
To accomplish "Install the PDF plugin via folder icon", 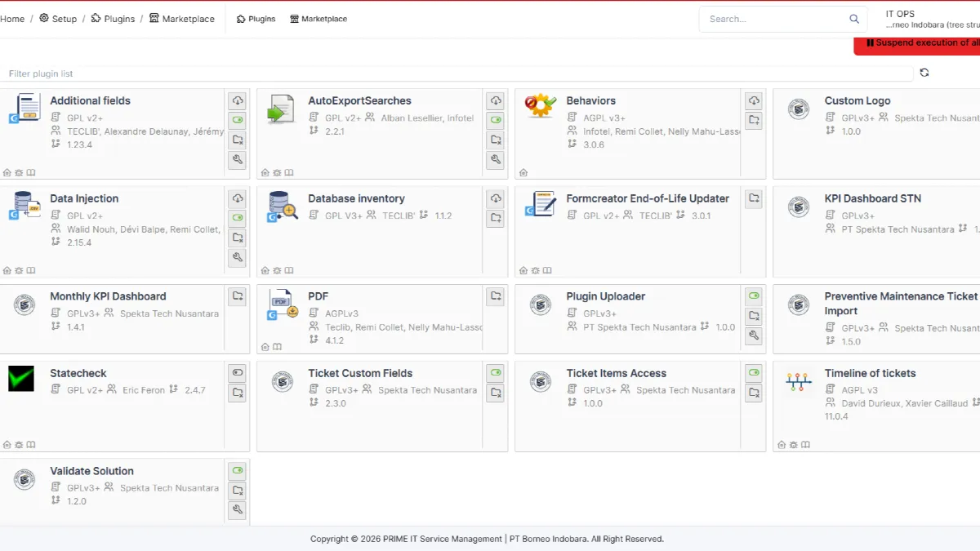I will point(496,297).
